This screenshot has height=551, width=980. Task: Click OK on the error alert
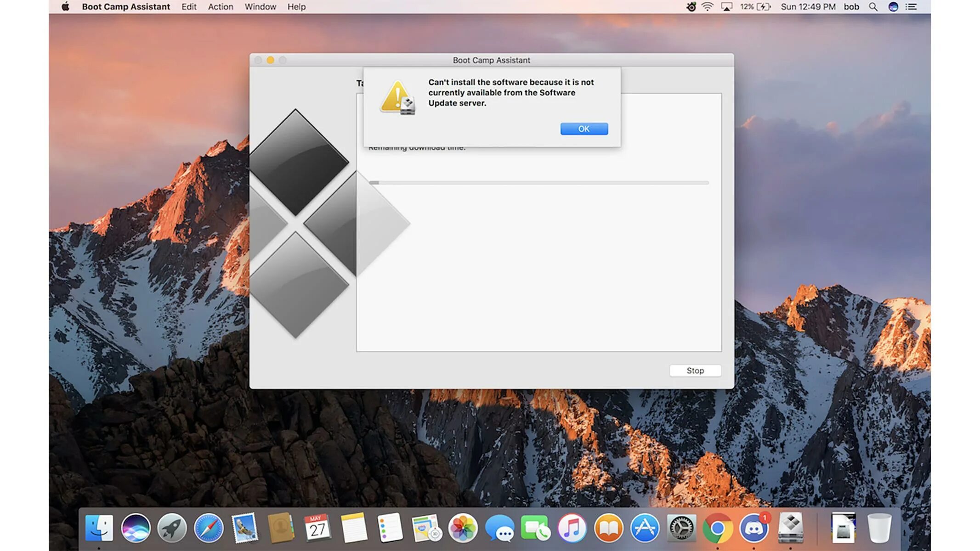point(583,129)
